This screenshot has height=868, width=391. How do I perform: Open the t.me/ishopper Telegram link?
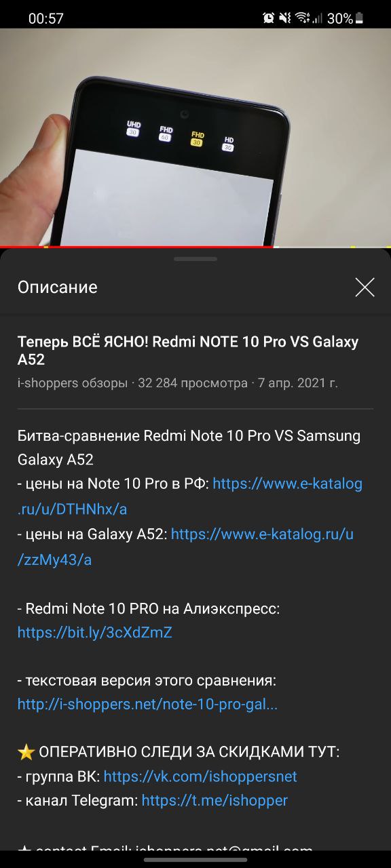[215, 801]
